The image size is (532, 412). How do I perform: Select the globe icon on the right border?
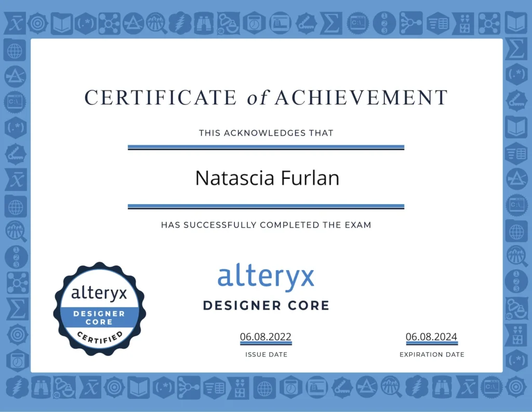pyautogui.click(x=517, y=231)
